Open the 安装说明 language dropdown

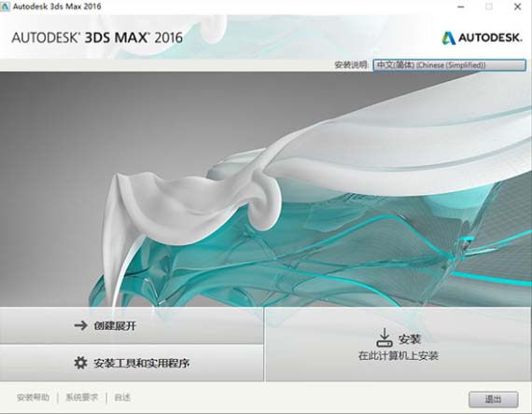(x=449, y=65)
